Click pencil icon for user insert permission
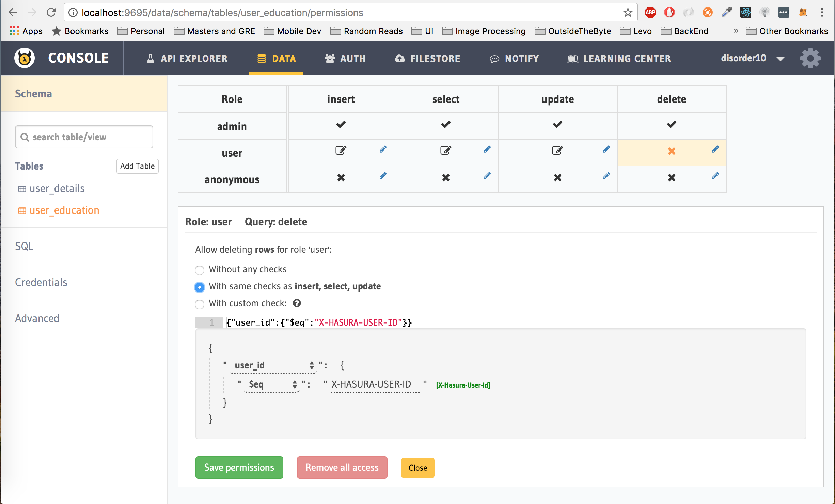Viewport: 835px width, 504px height. coord(383,149)
